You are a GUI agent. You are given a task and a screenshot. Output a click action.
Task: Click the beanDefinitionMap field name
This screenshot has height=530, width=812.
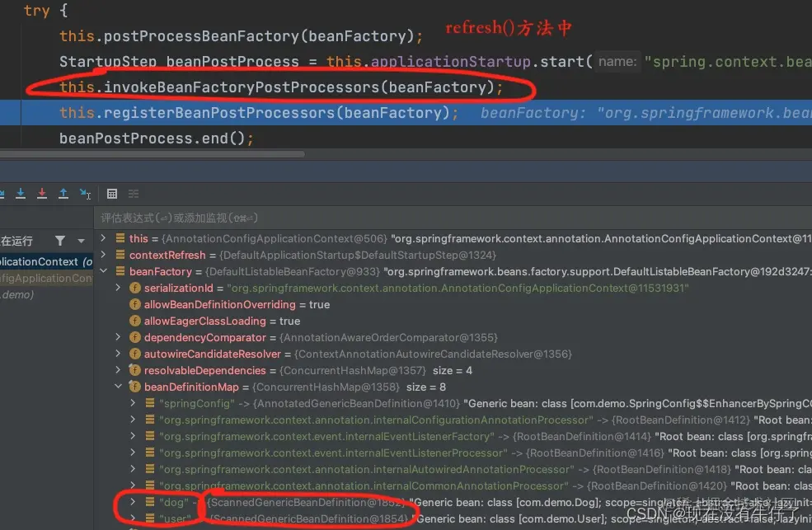tap(191, 387)
